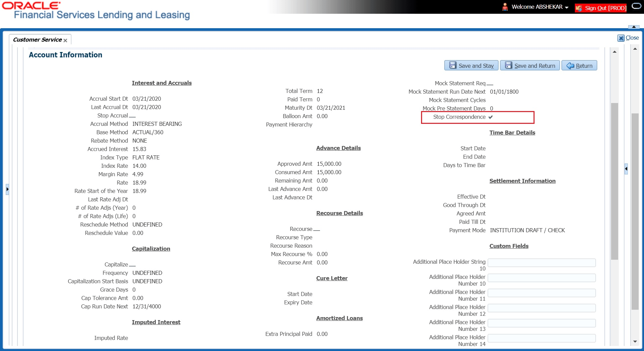The height and width of the screenshot is (351, 644).
Task: Click the Additional Place Holder Number 10 field
Action: pyautogui.click(x=542, y=278)
